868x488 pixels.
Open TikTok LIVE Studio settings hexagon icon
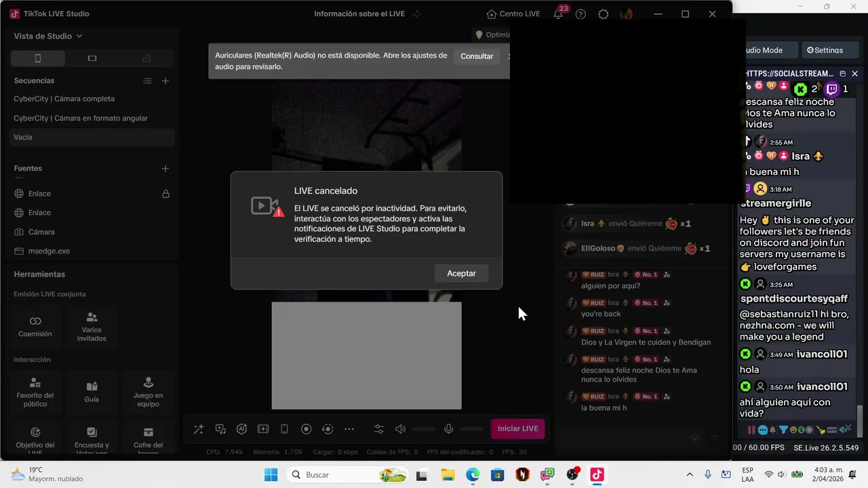(x=603, y=14)
